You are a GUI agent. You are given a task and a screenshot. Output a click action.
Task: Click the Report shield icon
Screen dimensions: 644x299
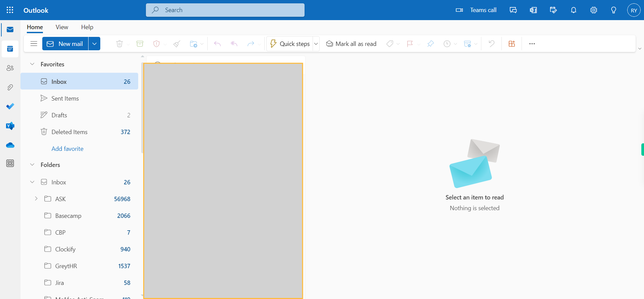coord(156,44)
